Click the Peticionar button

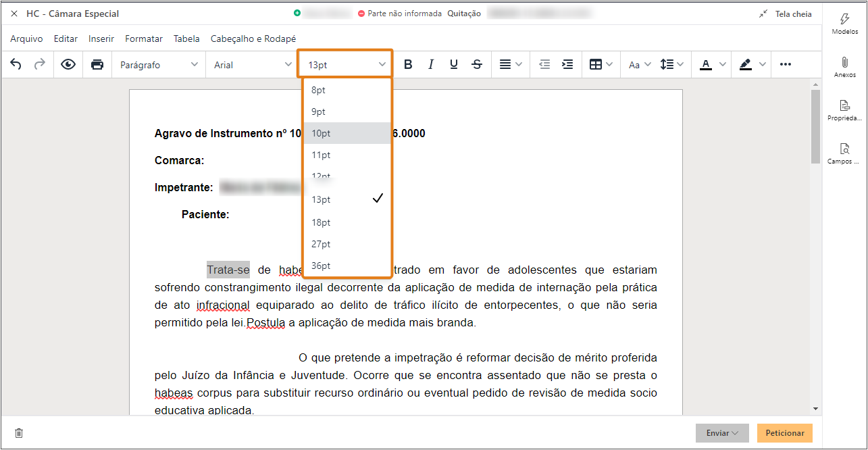[x=784, y=433]
